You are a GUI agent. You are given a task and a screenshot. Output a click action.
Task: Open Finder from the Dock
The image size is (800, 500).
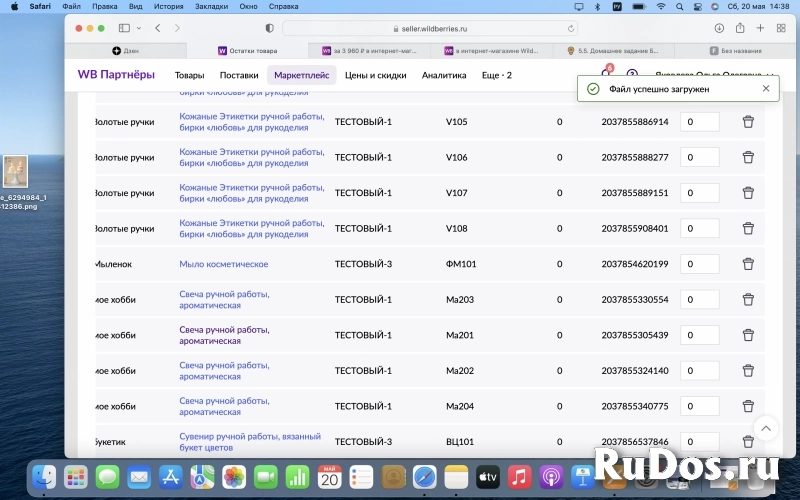pos(44,478)
